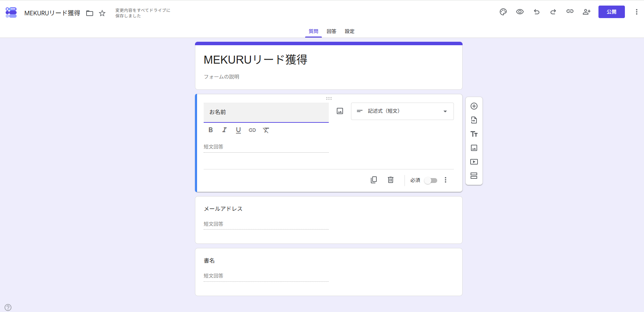Viewport: 644px width, 312px height.
Task: Star this form
Action: tap(102, 13)
